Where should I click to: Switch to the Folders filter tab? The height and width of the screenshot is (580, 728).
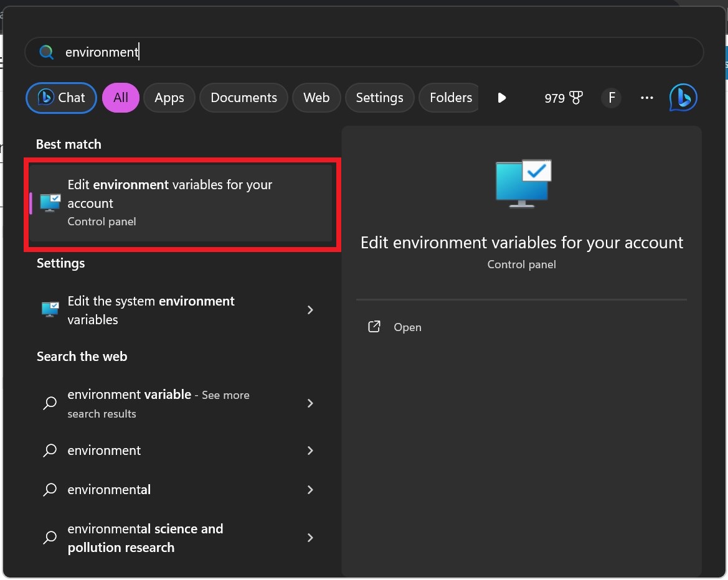coord(450,98)
